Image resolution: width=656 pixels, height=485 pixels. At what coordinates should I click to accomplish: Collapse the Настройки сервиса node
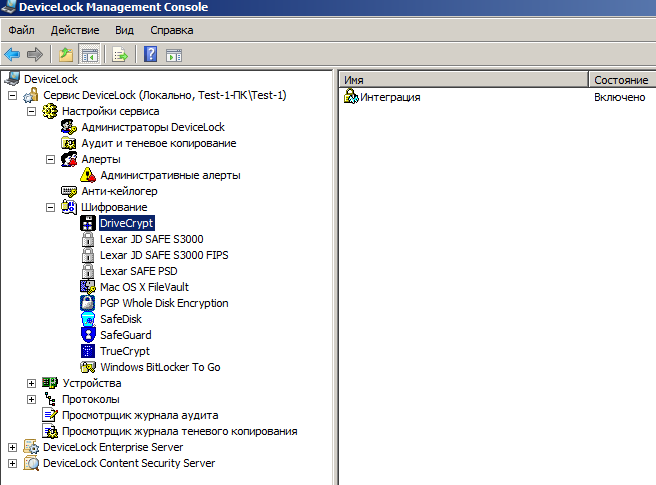31,111
